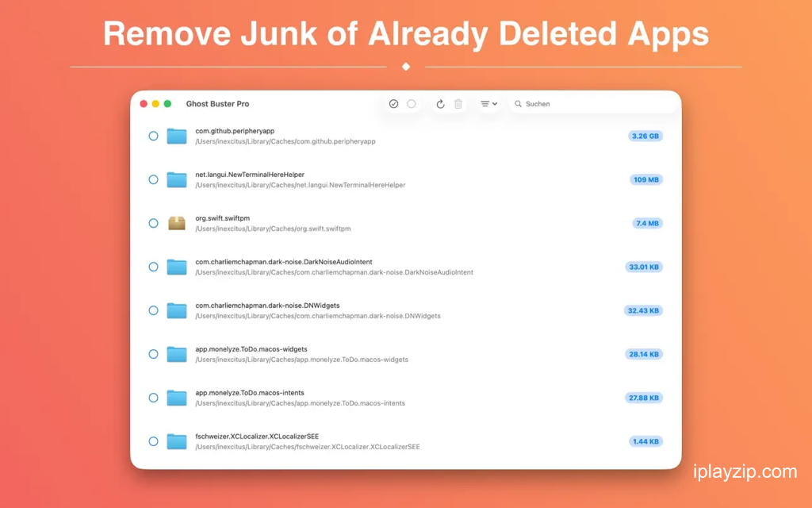The image size is (812, 508).
Task: Open the com.charliemchapman.dark-noise.DNWidgets path
Action: point(318,316)
